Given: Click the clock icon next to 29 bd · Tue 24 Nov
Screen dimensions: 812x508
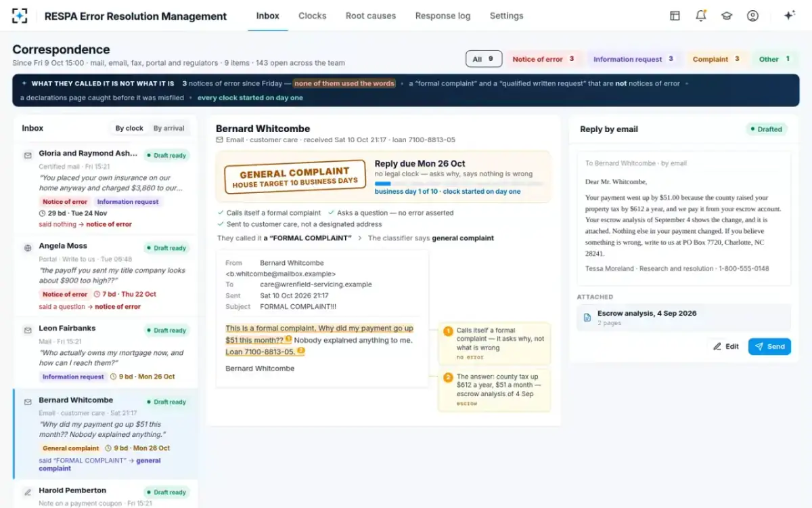Looking at the screenshot, I should pos(43,213).
